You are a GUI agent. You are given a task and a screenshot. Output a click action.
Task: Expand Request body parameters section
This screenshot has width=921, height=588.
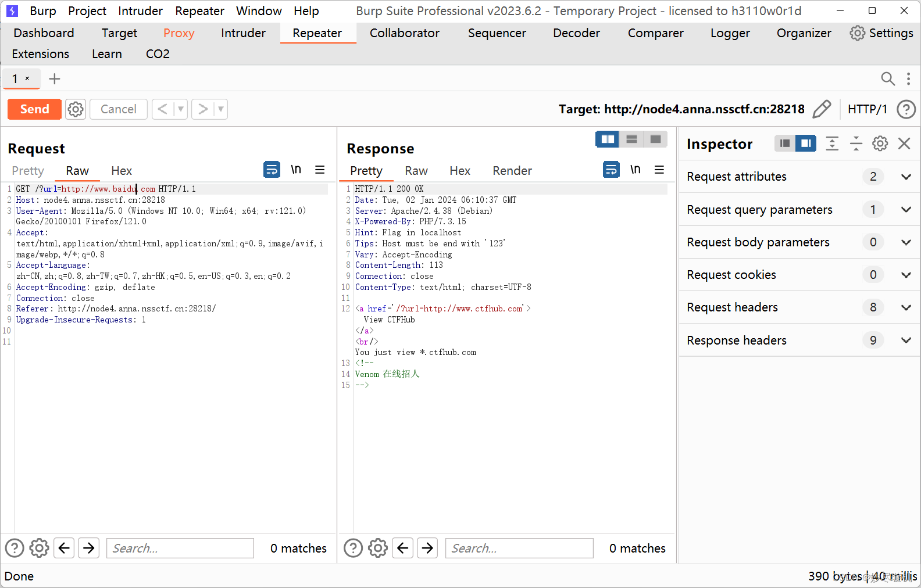coord(799,242)
